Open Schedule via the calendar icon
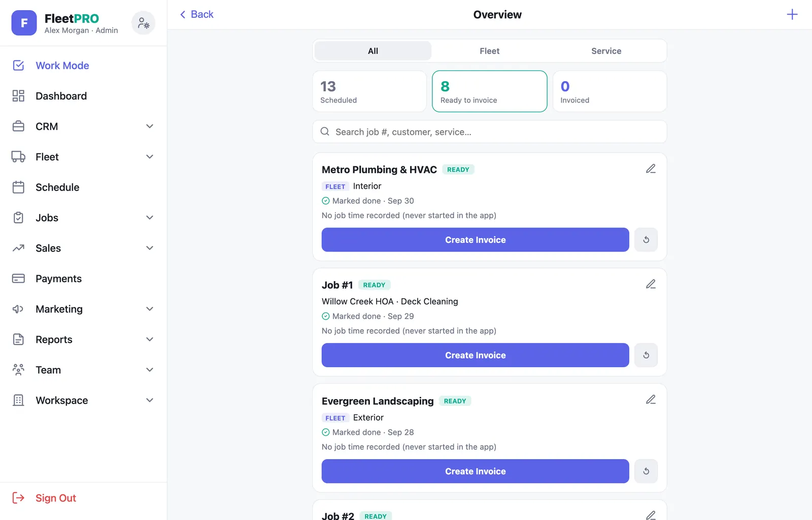The height and width of the screenshot is (520, 812). click(18, 187)
